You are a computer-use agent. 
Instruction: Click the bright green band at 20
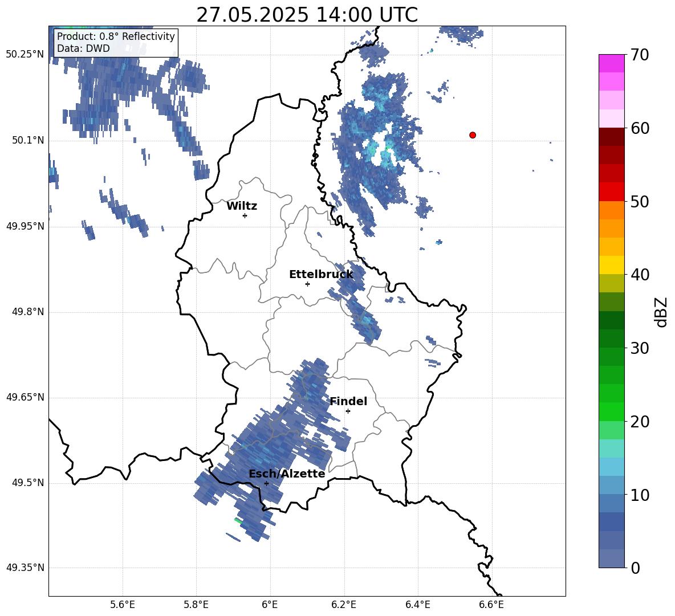tap(612, 412)
